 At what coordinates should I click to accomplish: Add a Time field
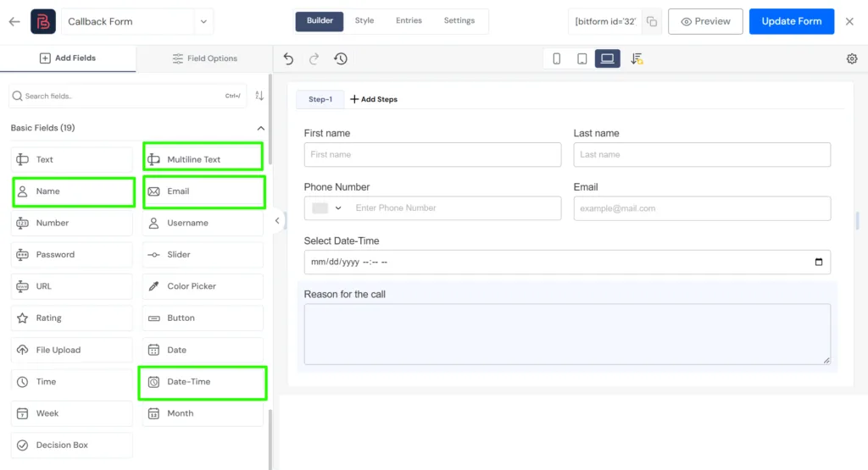pyautogui.click(x=72, y=382)
